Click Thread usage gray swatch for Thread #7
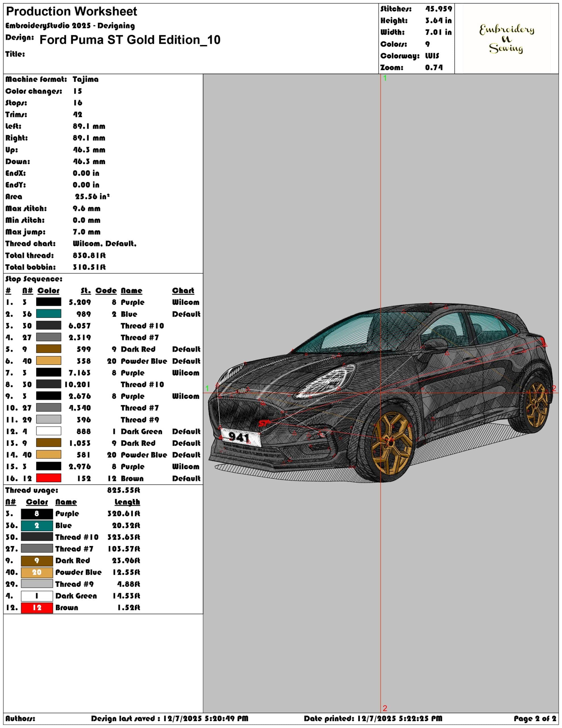The height and width of the screenshot is (728, 562). [x=37, y=548]
